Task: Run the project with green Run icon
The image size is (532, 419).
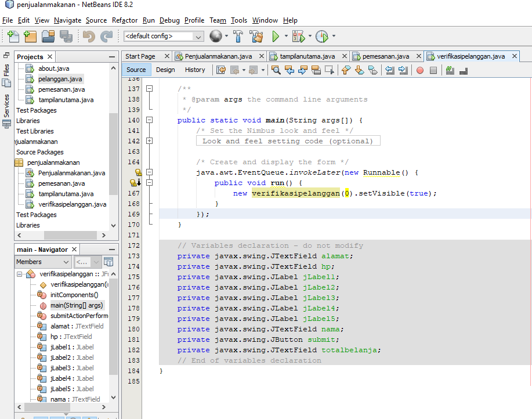Action: click(x=275, y=36)
